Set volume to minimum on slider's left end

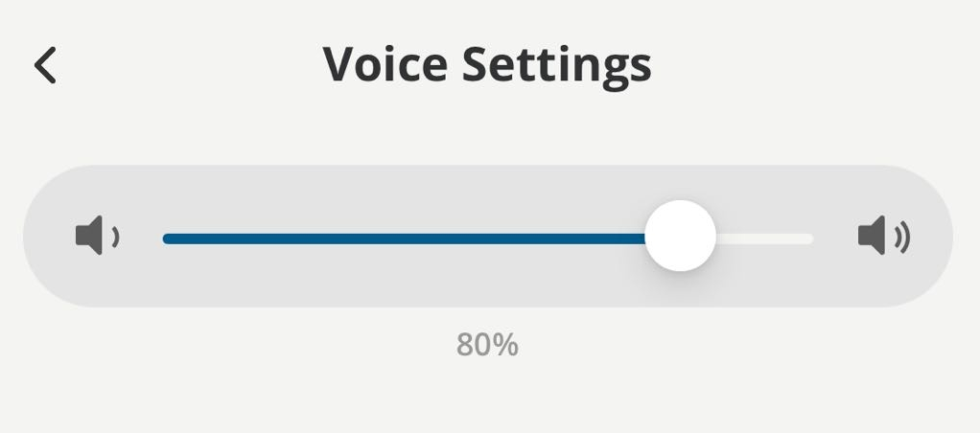[x=167, y=239]
